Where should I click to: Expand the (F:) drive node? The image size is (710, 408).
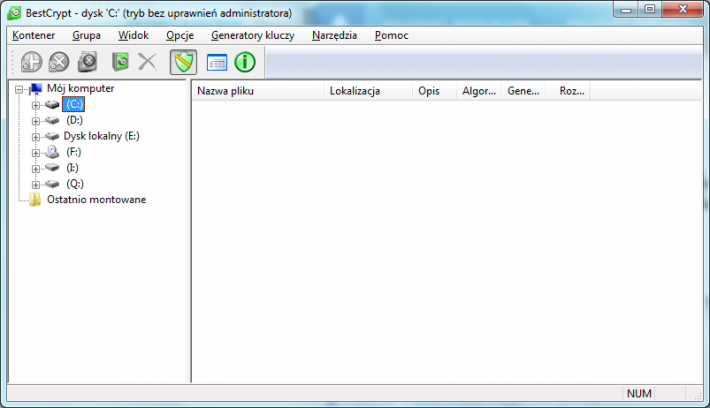[35, 153]
